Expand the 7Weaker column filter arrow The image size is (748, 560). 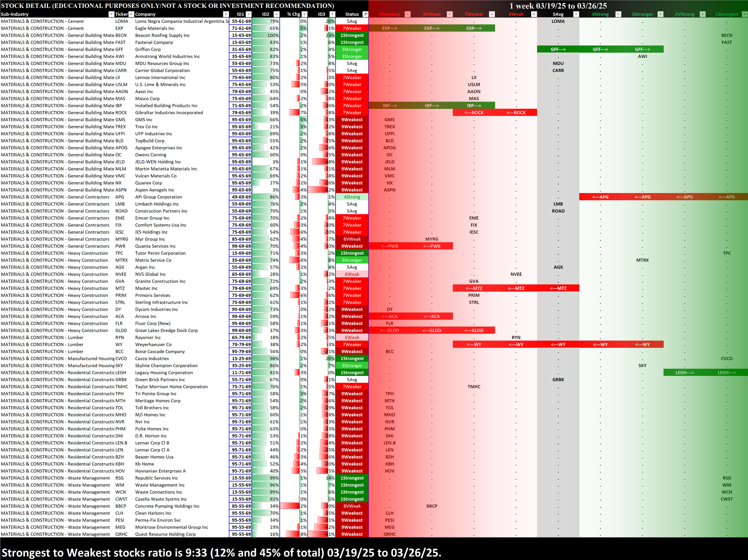492,14
